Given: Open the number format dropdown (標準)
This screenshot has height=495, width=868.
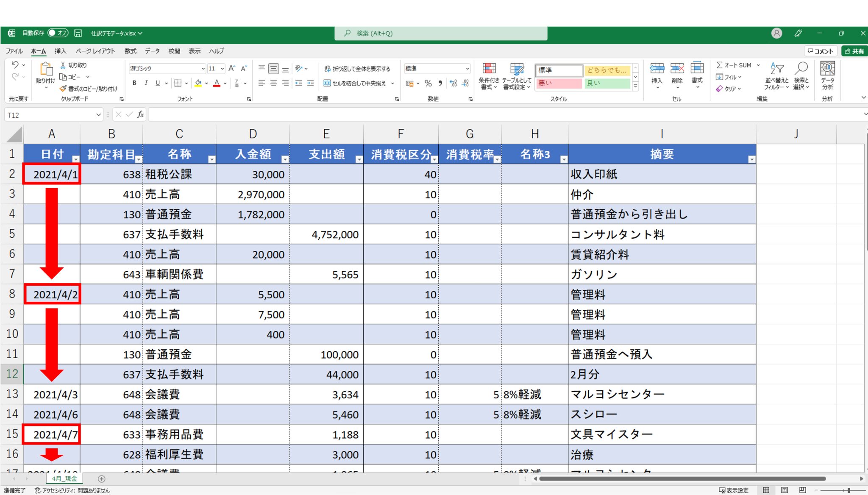Looking at the screenshot, I should (467, 69).
